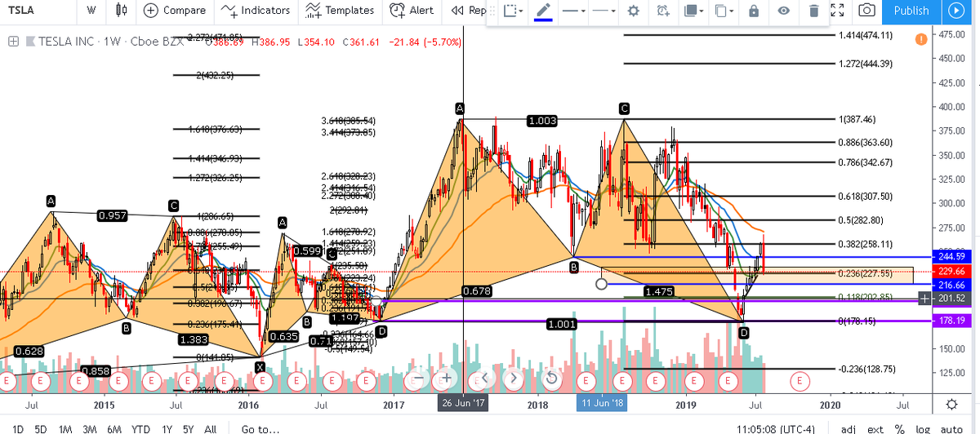The width and height of the screenshot is (980, 434).
Task: Click the plus button at price 201.52
Action: [x=924, y=299]
